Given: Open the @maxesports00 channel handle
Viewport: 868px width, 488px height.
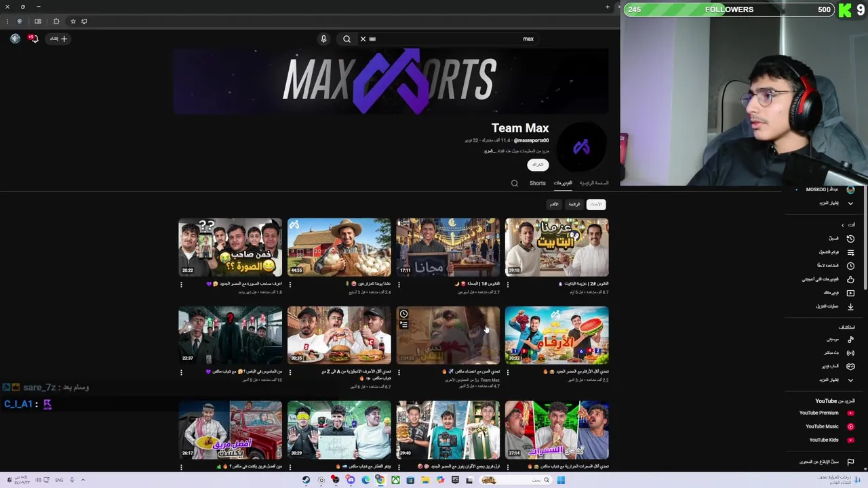Looking at the screenshot, I should click(531, 140).
